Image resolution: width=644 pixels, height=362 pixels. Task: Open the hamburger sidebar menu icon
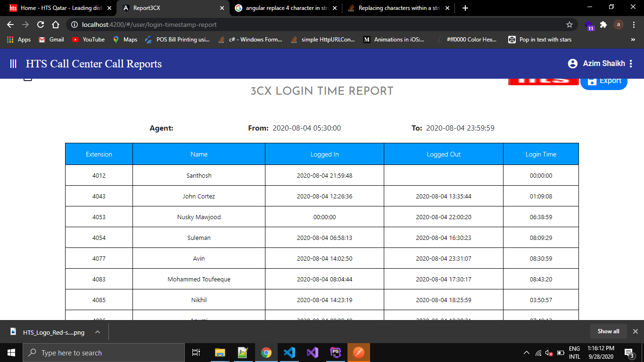click(x=14, y=64)
